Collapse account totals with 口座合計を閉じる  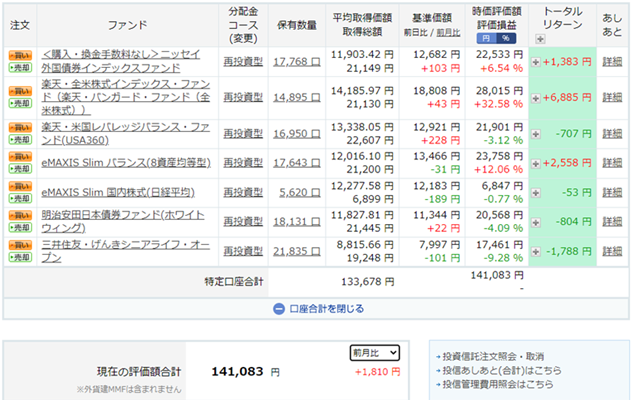pos(319,309)
